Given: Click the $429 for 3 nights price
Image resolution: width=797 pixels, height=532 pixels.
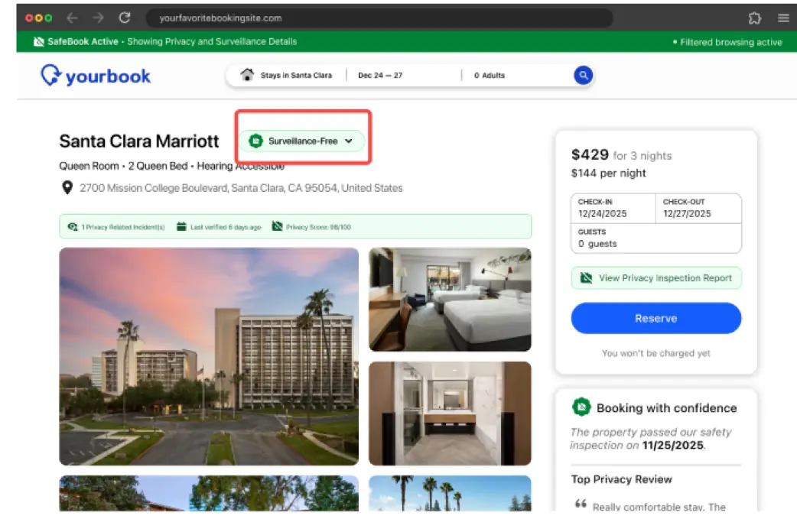Looking at the screenshot, I should (x=621, y=154).
